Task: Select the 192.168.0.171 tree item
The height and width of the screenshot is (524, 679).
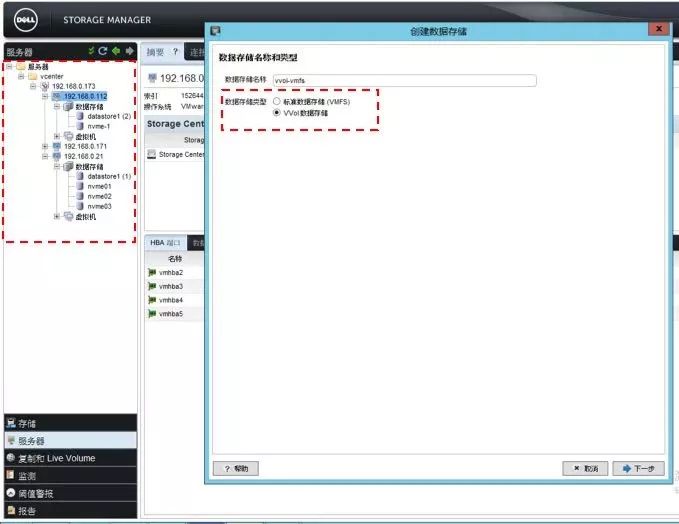Action: pos(85,146)
